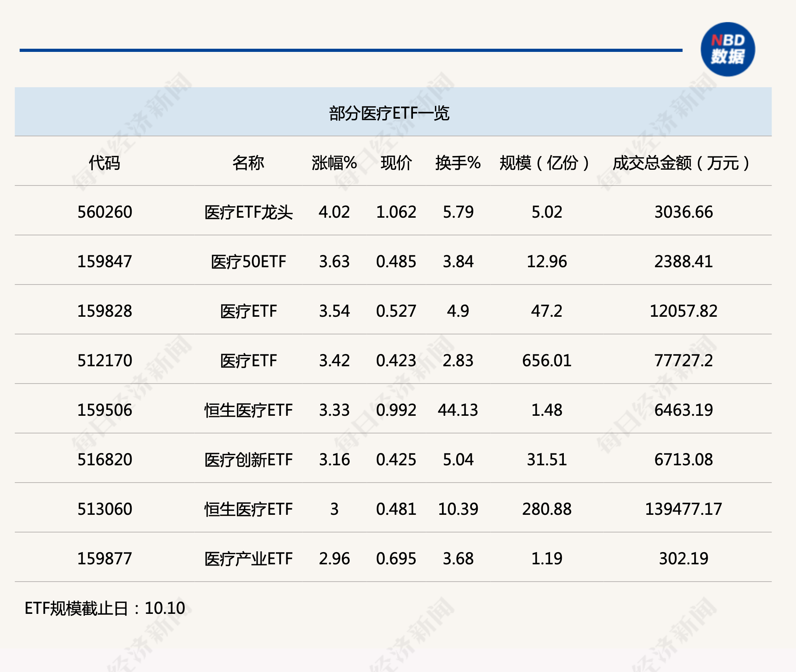
Task: Click the amount 2388.41
Action: coord(683,262)
